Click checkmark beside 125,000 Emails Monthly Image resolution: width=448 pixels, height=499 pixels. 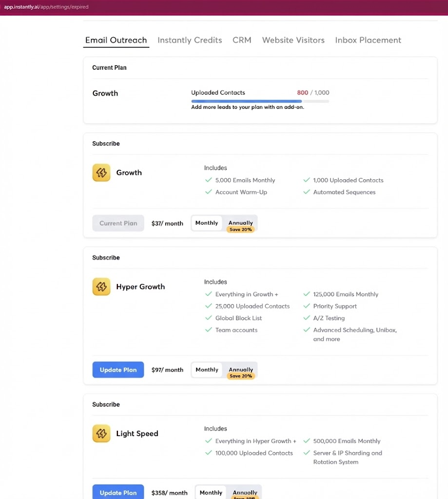(307, 294)
